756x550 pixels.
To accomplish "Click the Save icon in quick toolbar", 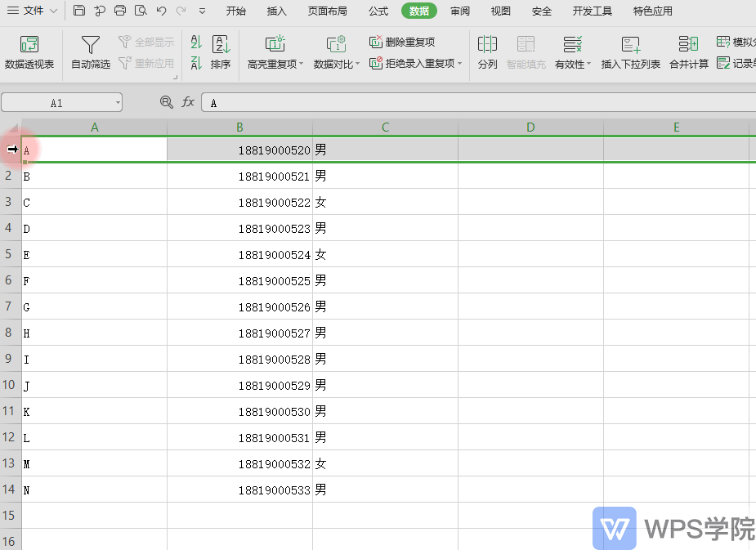I will [79, 10].
